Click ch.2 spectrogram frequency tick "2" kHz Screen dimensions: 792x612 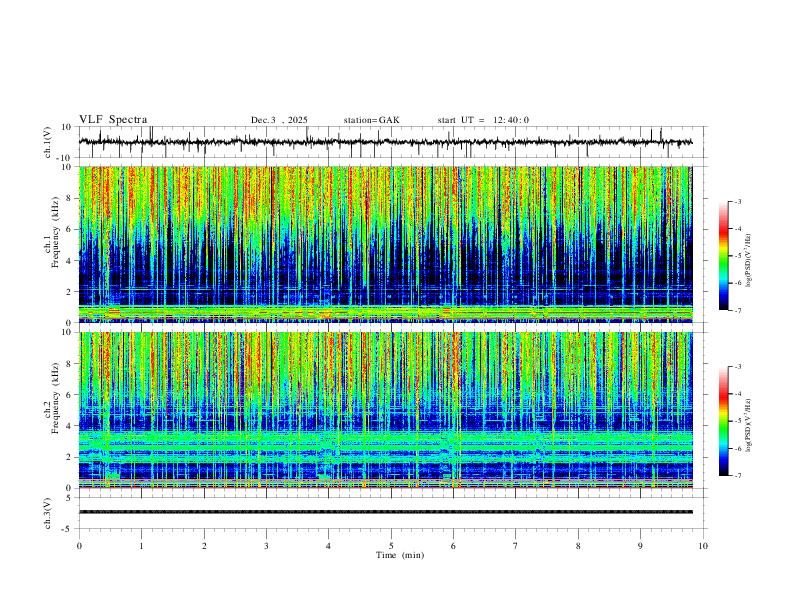point(69,457)
